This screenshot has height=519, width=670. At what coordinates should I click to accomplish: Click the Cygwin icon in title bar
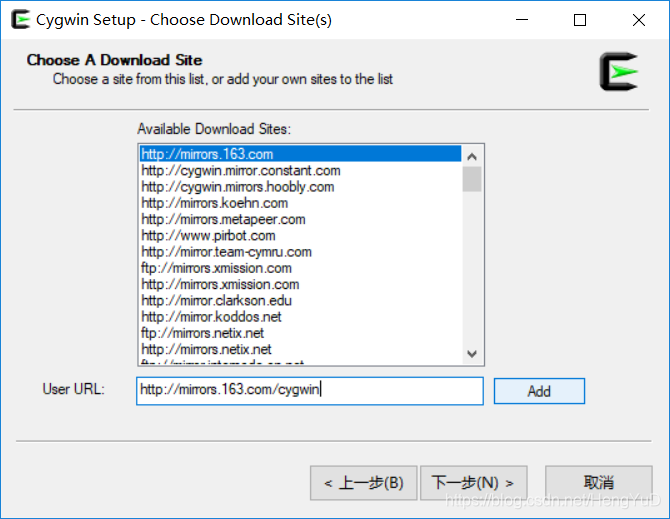tap(20, 20)
